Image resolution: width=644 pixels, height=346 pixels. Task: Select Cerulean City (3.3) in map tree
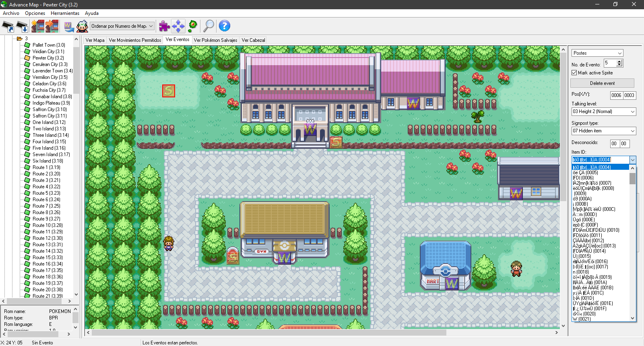pos(50,64)
